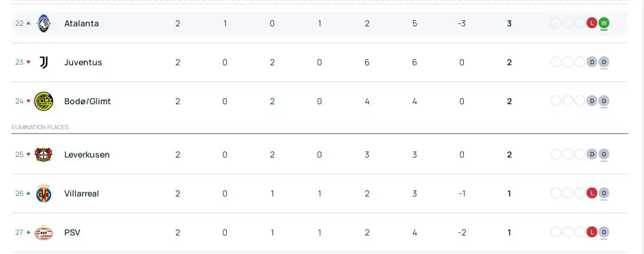Select the Leverkusen team name
The height and width of the screenshot is (254, 644).
coord(87,155)
